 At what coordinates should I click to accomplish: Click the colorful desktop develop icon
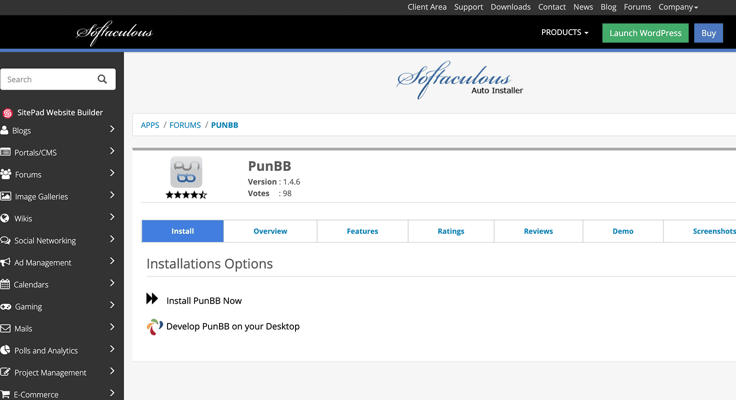tap(155, 327)
